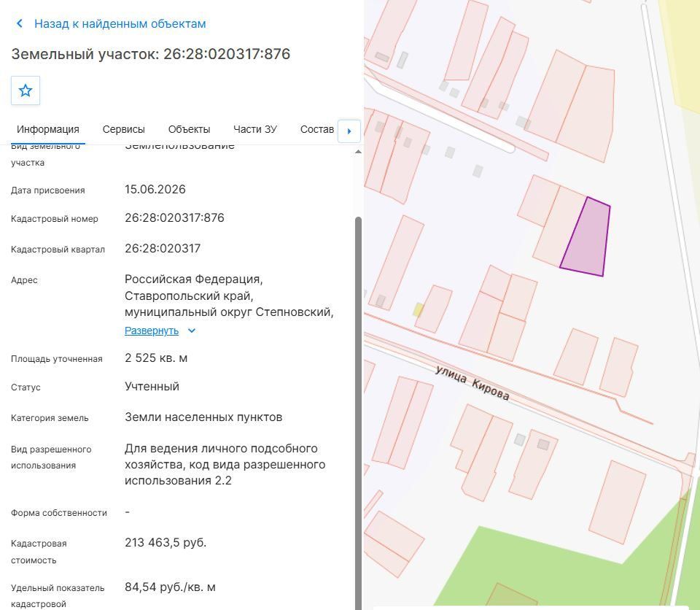
Task: Click 'Земли населенных пунктов' category value
Action: coord(203,417)
